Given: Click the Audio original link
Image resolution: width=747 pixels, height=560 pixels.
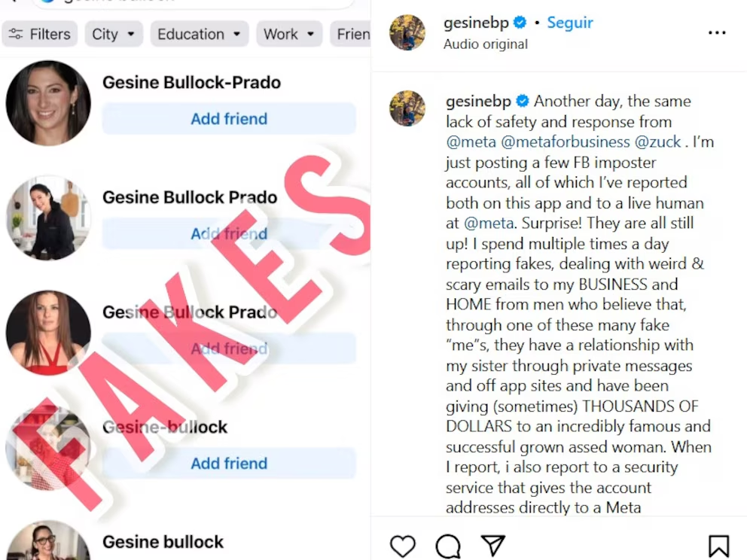Looking at the screenshot, I should point(486,44).
